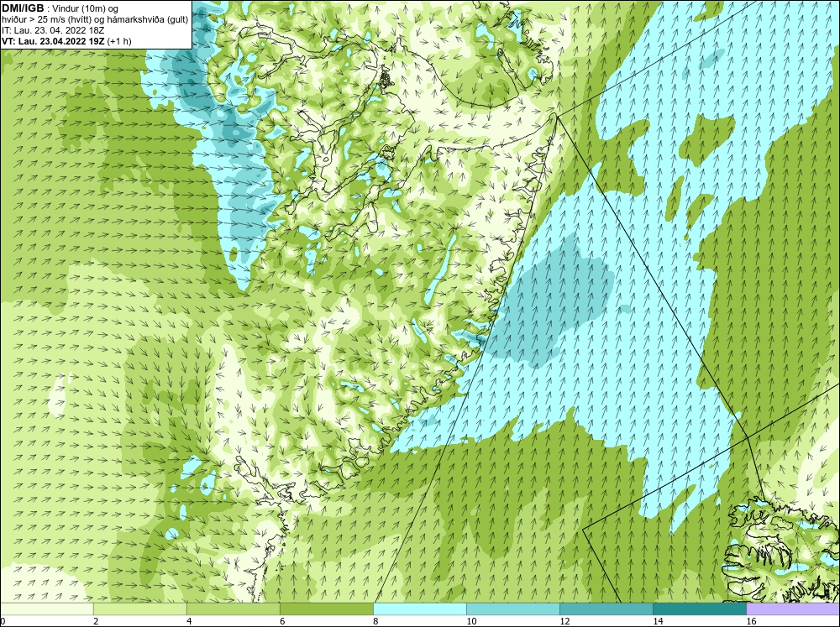Click the legend scale label '12'

(564, 621)
